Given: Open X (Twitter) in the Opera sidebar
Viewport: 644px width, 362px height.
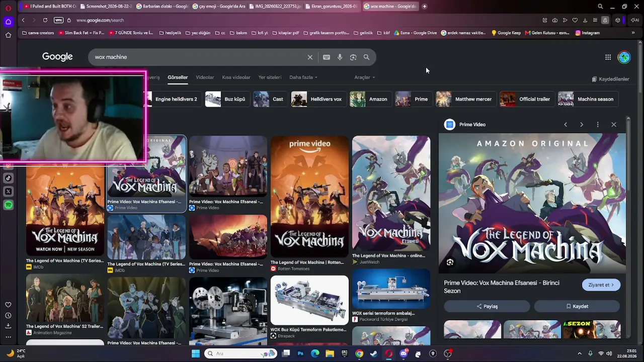Looking at the screenshot, I should point(8,192).
